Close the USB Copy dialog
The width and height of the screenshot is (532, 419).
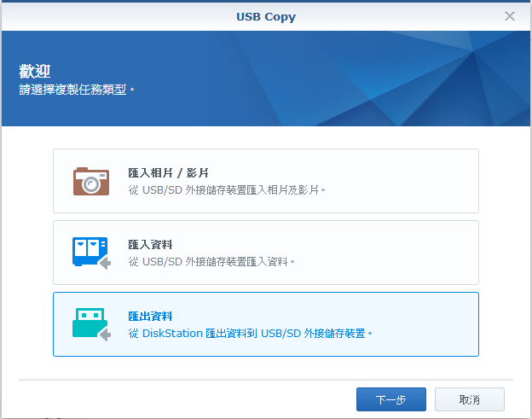coord(510,16)
